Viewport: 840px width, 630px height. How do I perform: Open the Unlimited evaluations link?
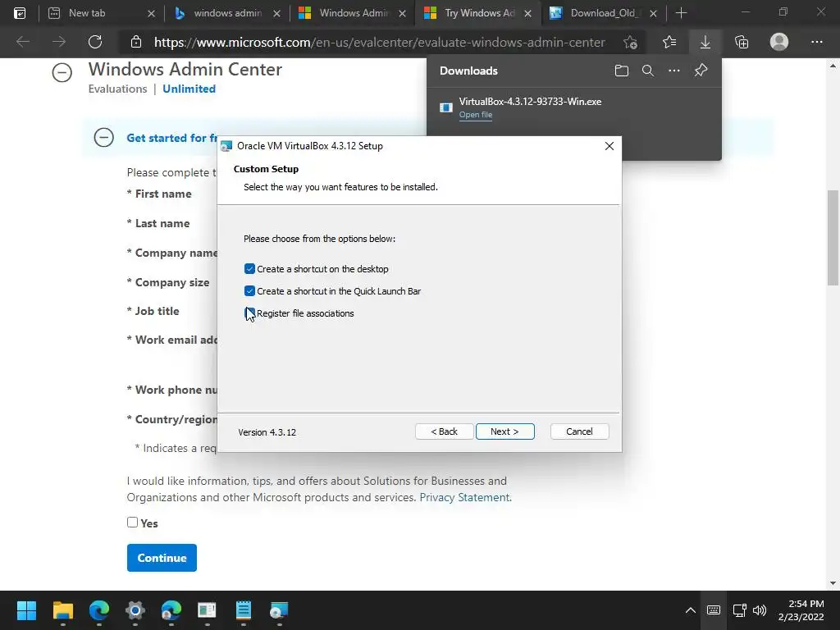pyautogui.click(x=189, y=89)
